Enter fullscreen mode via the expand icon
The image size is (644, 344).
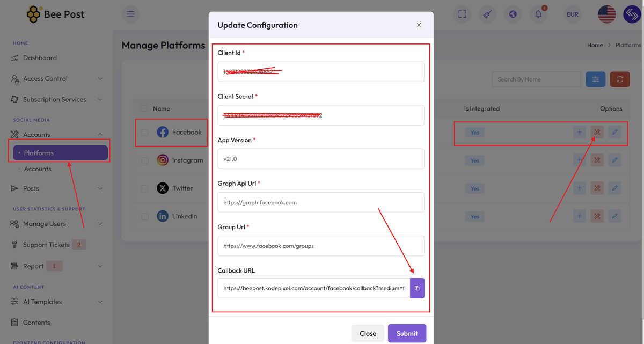(462, 14)
